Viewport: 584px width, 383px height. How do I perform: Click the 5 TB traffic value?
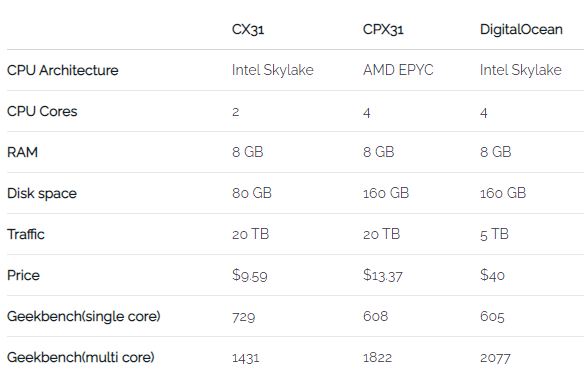[494, 234]
